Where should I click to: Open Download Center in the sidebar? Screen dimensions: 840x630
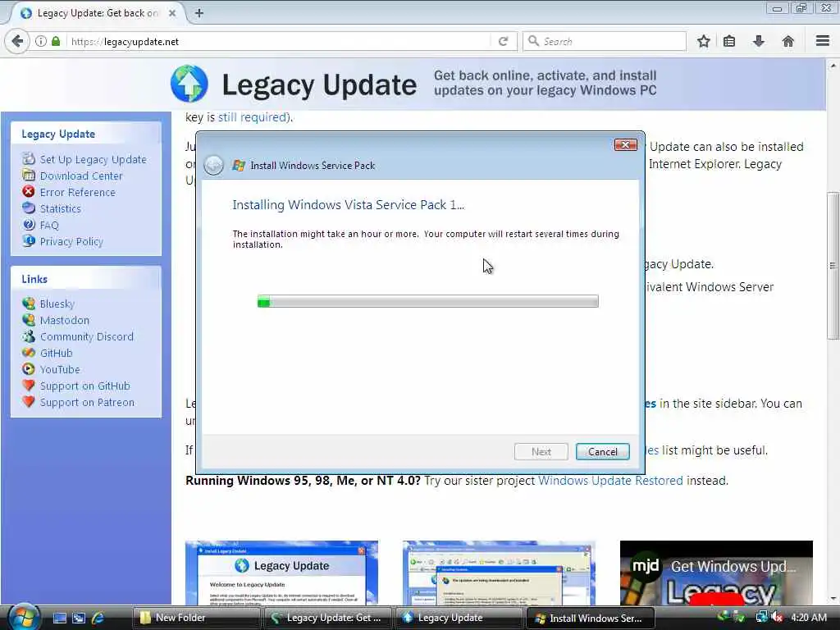(81, 176)
